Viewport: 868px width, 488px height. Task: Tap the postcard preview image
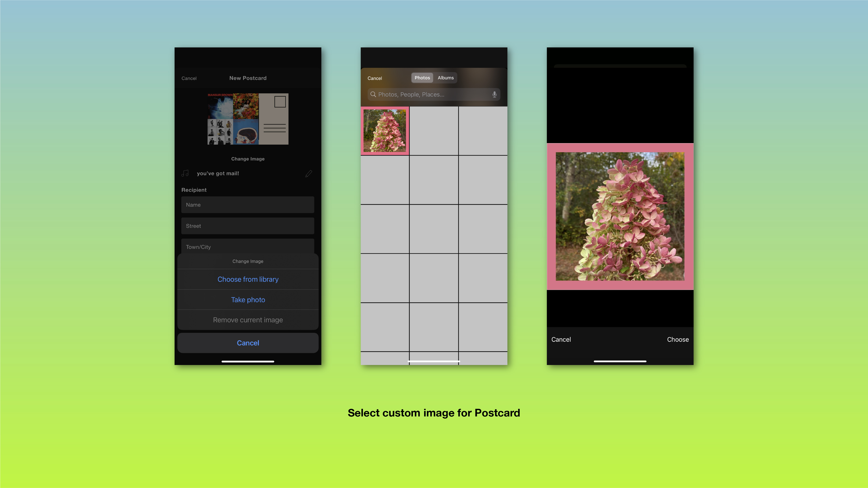(x=248, y=119)
